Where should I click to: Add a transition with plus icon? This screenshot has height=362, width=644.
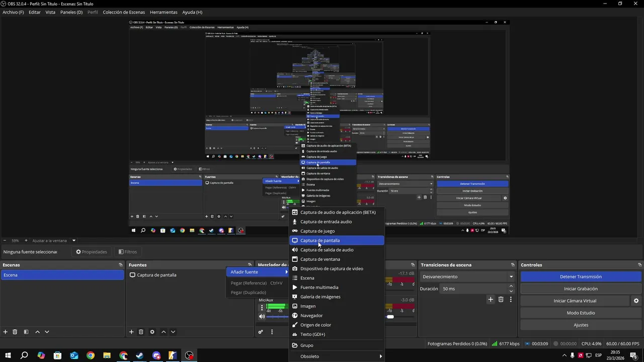(491, 299)
